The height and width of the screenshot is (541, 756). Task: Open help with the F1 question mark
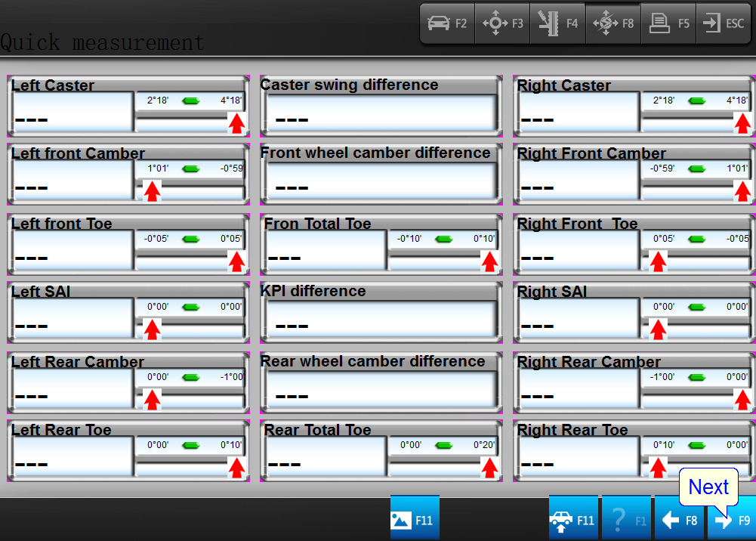click(626, 519)
